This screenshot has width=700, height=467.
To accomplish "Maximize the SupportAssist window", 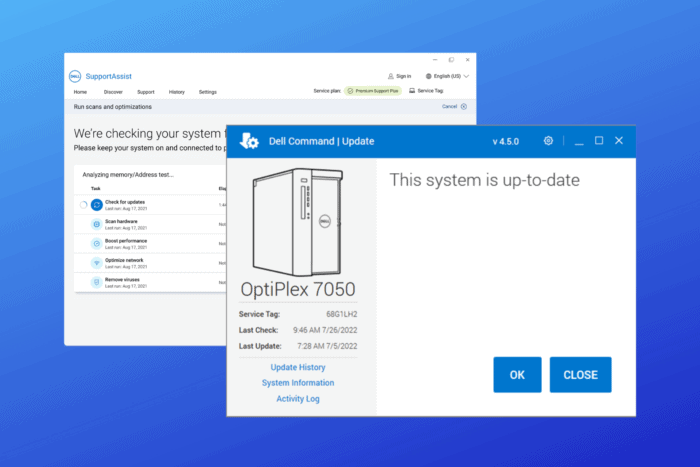I will tap(451, 60).
